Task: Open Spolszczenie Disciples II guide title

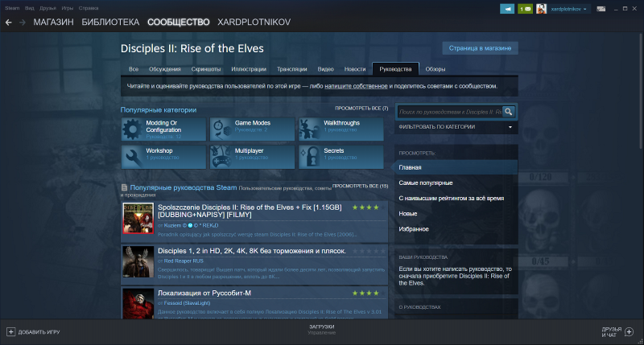Action: [x=250, y=211]
